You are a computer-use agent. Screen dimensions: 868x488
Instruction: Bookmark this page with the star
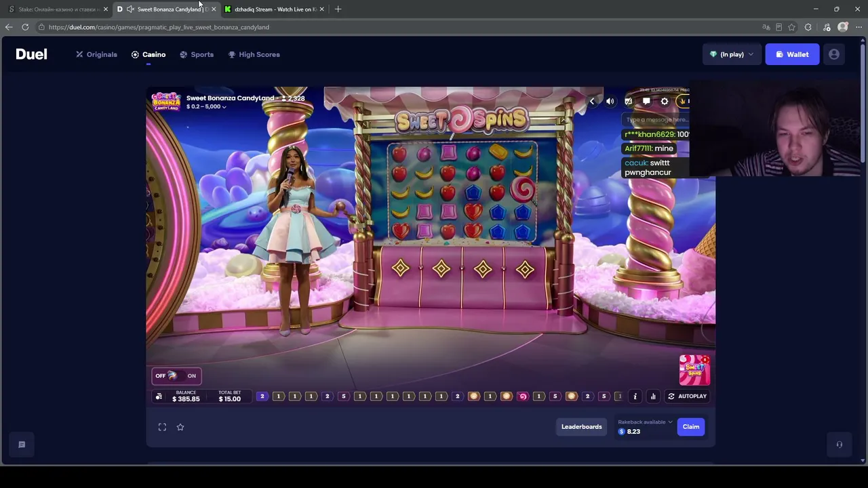click(791, 27)
